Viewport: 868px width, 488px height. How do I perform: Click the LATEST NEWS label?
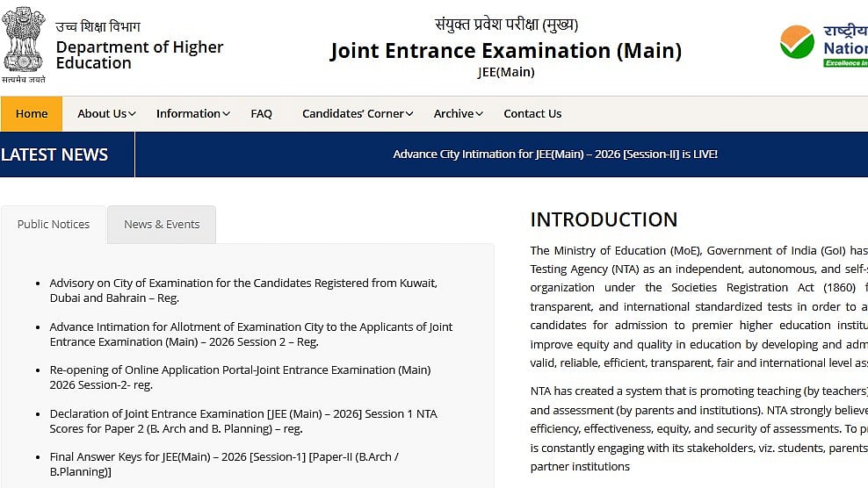(x=54, y=154)
